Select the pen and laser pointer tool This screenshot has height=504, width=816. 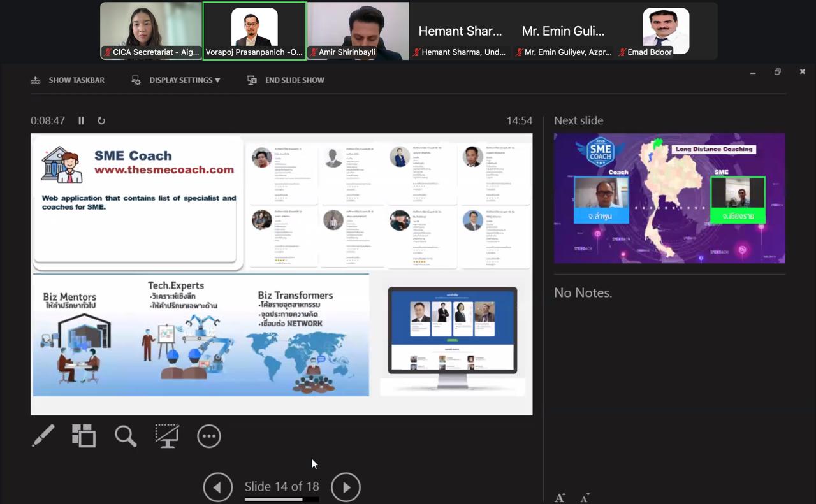(43, 436)
